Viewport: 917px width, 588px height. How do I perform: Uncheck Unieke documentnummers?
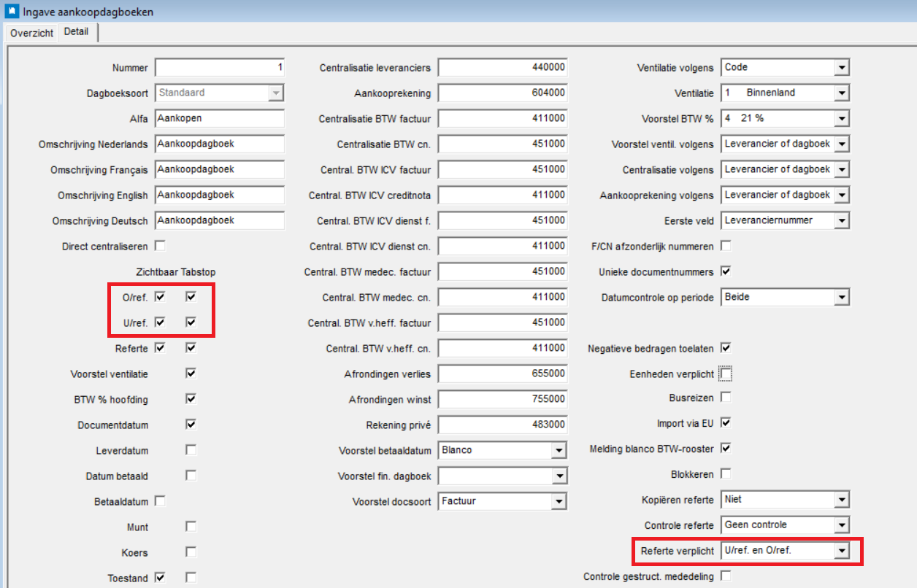(x=726, y=271)
